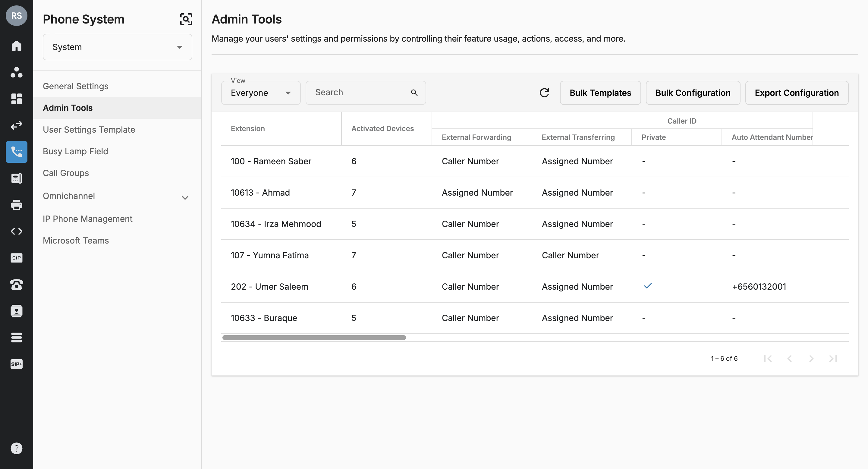
Task: Open Microsoft Teams menu item
Action: click(117, 241)
